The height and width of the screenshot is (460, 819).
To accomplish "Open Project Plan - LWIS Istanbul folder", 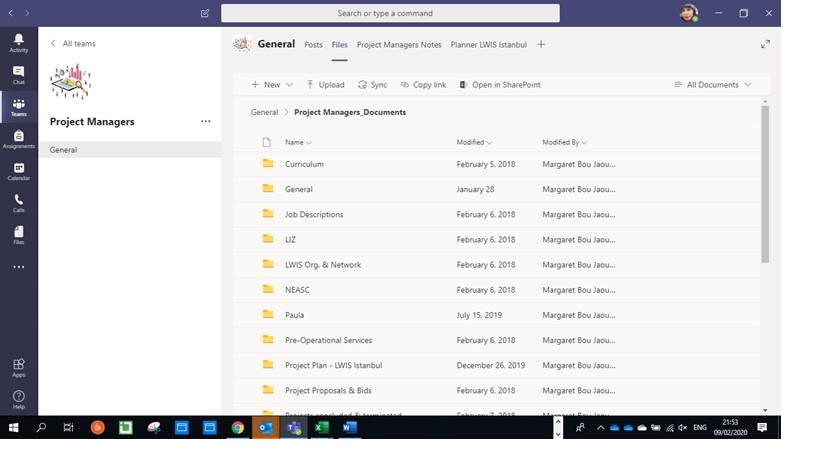I will click(x=333, y=365).
